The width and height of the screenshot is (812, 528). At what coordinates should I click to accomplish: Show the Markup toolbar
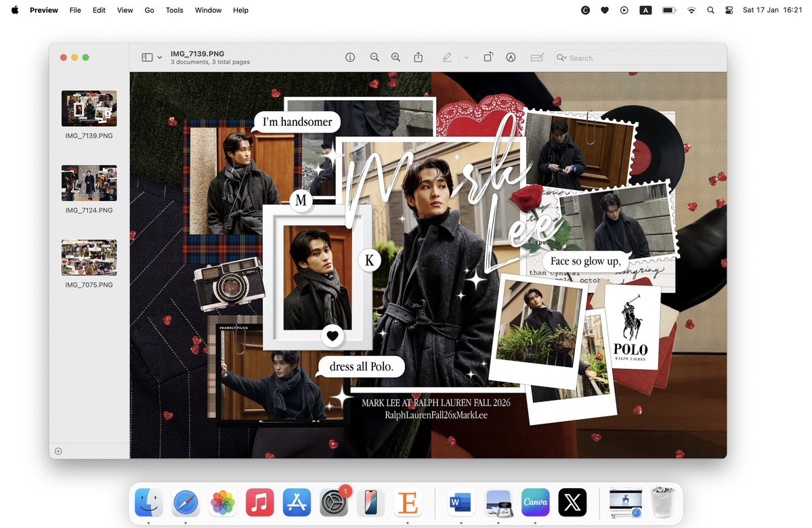tap(511, 58)
